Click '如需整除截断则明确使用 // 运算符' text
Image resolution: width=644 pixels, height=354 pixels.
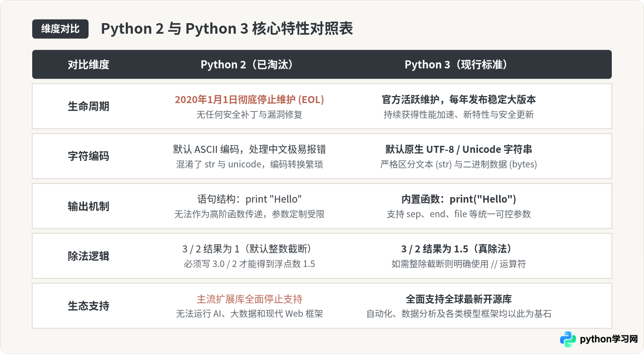point(458,264)
